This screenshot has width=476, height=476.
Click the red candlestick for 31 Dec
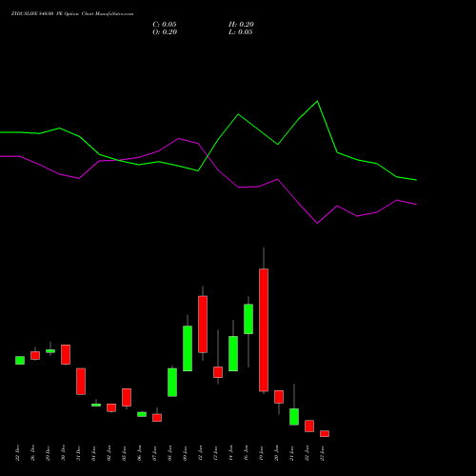[x=81, y=382]
